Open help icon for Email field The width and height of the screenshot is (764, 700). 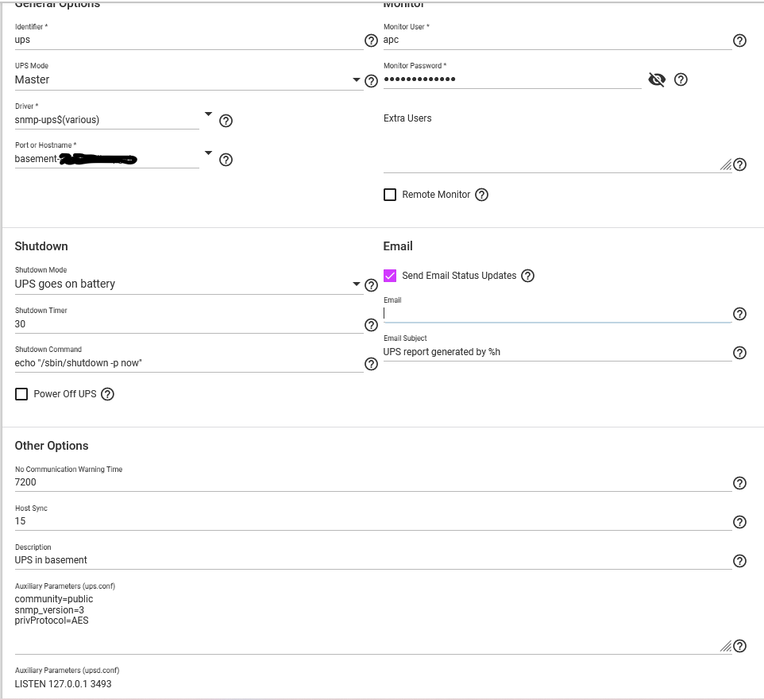[x=739, y=314]
